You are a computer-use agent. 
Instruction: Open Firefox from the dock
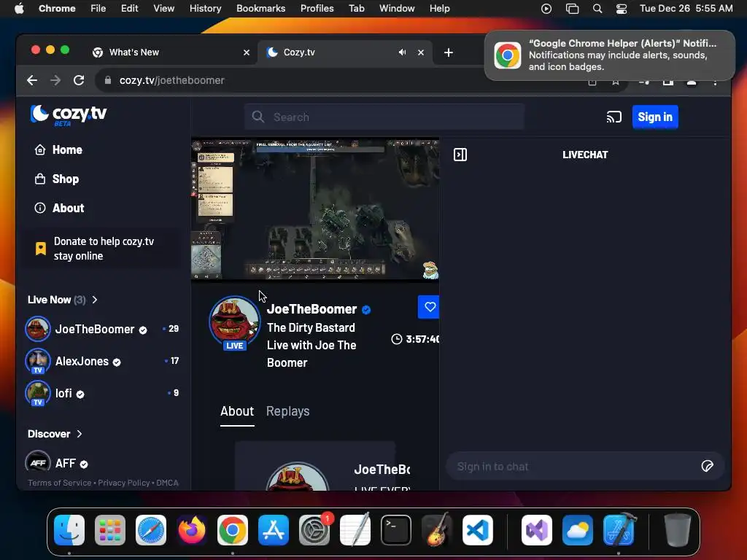[192, 529]
